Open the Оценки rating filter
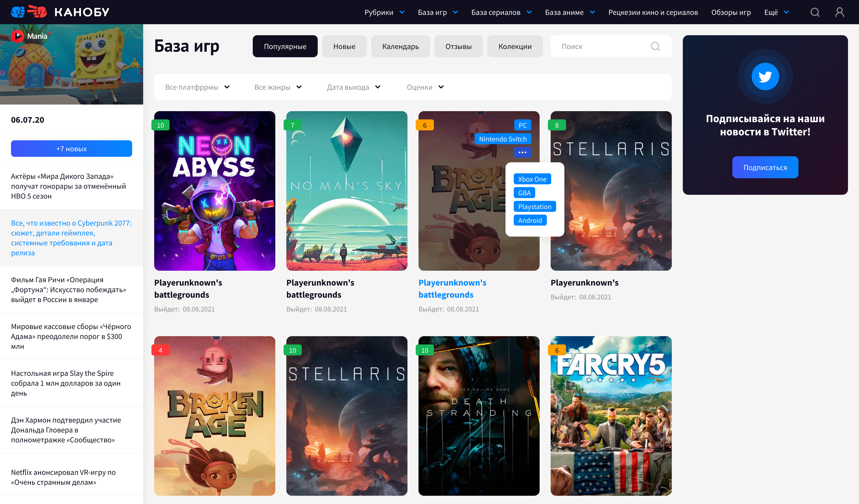The image size is (859, 504). pos(425,87)
